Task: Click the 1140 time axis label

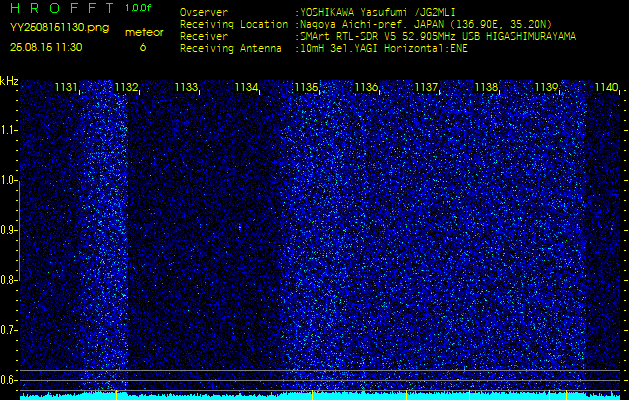Action: tap(606, 87)
